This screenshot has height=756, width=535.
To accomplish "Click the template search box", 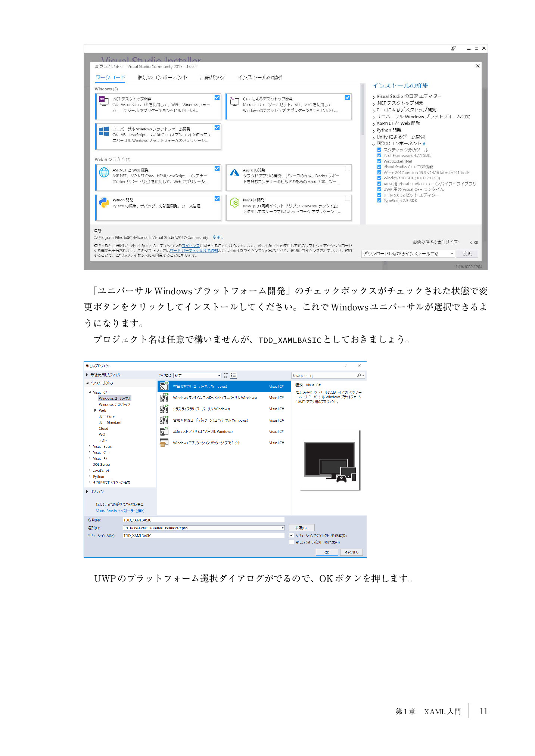I will coord(328,375).
